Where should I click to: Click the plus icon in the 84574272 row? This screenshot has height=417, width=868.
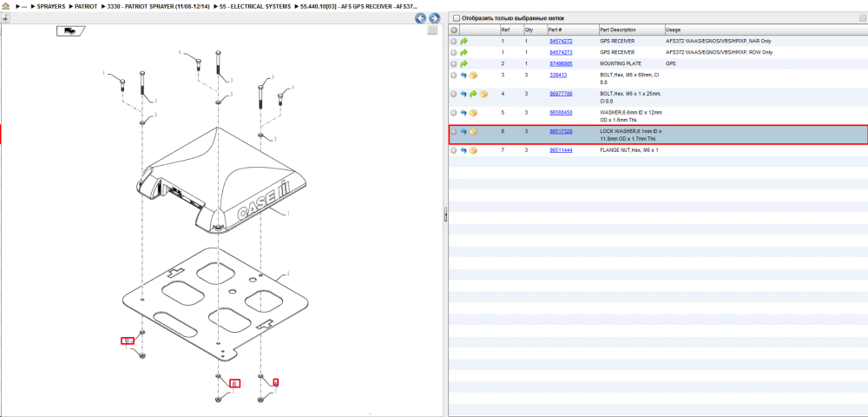coord(453,41)
